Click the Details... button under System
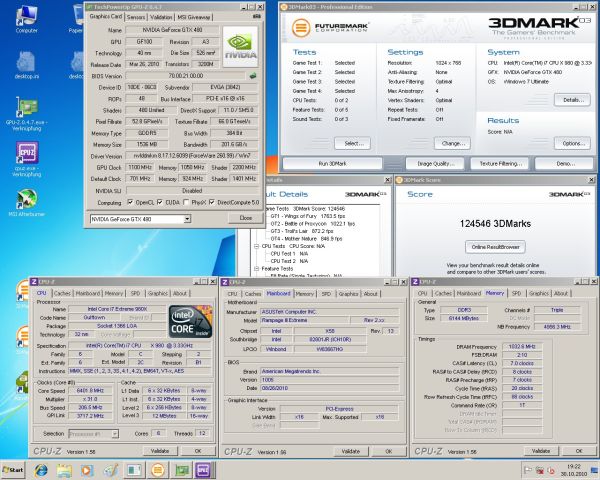This screenshot has height=480, width=600. 572,100
